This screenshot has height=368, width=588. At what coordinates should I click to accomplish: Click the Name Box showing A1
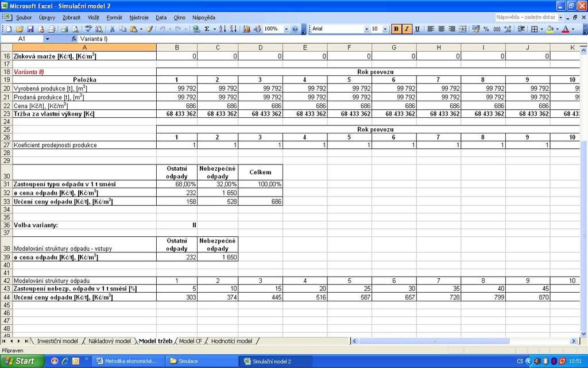tap(22, 39)
